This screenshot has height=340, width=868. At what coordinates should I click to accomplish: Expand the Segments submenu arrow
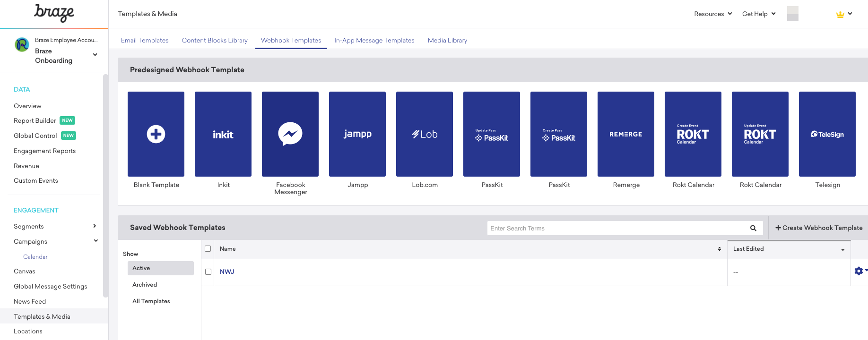coord(95,226)
